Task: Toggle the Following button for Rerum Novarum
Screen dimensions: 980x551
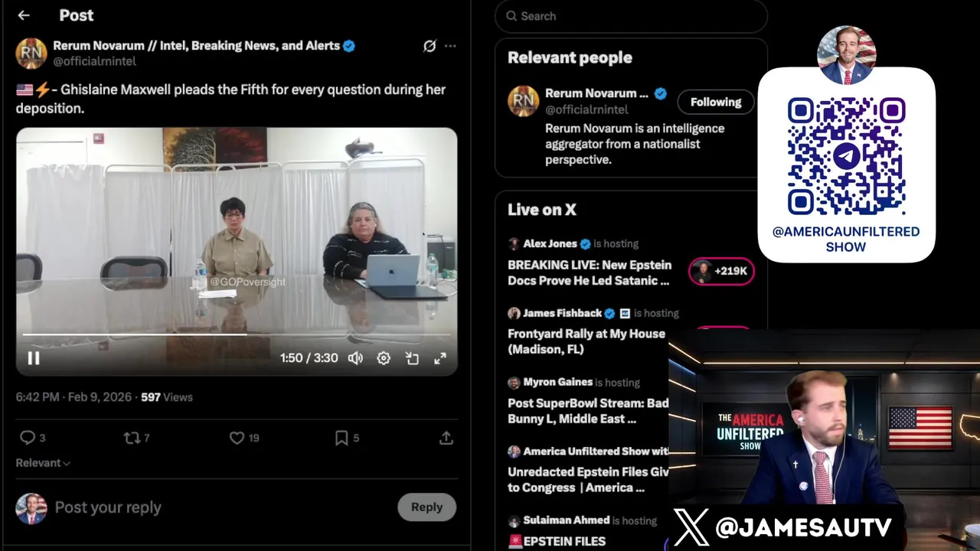Action: 716,102
